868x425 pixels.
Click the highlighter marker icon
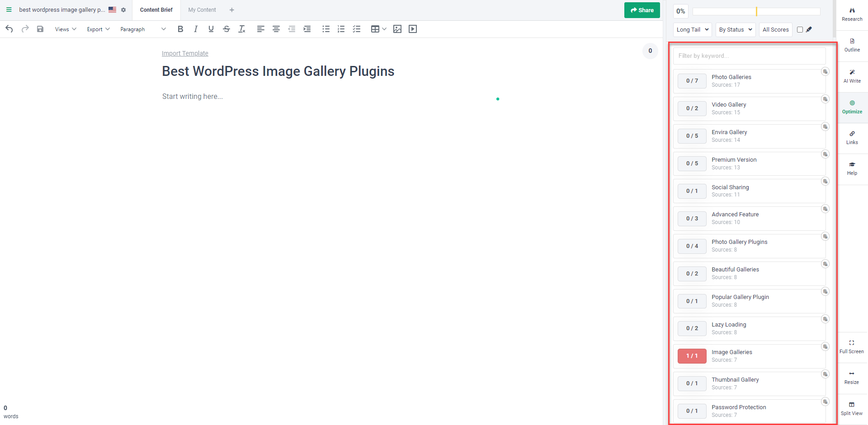(809, 29)
